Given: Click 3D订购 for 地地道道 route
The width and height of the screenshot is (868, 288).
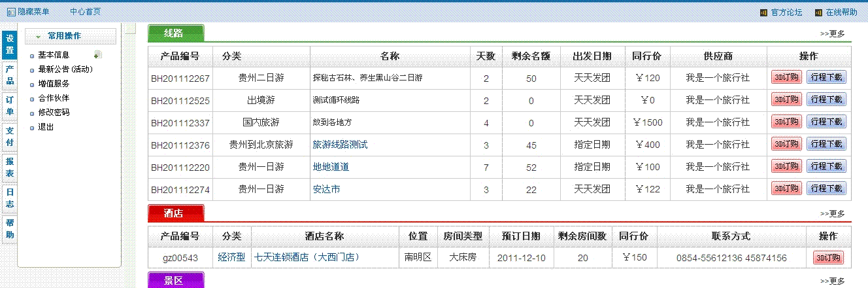Looking at the screenshot, I should (786, 166).
